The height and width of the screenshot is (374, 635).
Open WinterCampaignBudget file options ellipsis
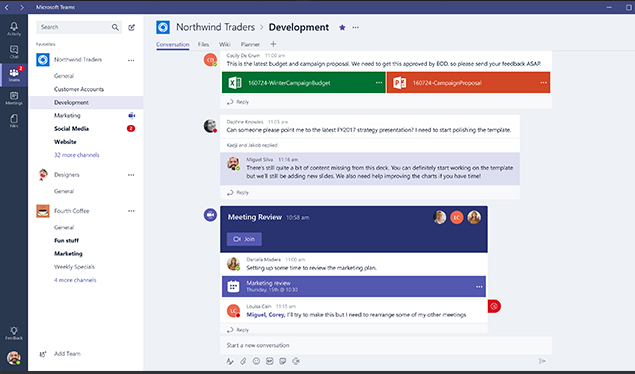(x=379, y=83)
